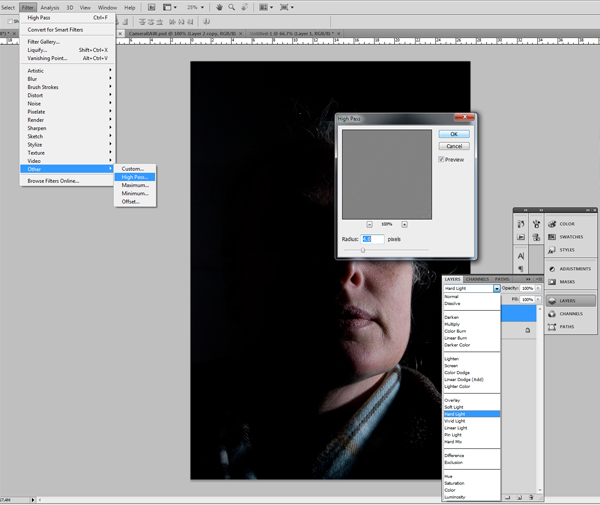Image resolution: width=600 pixels, height=505 pixels.
Task: Delete layer with the trash icon
Action: 531,497
